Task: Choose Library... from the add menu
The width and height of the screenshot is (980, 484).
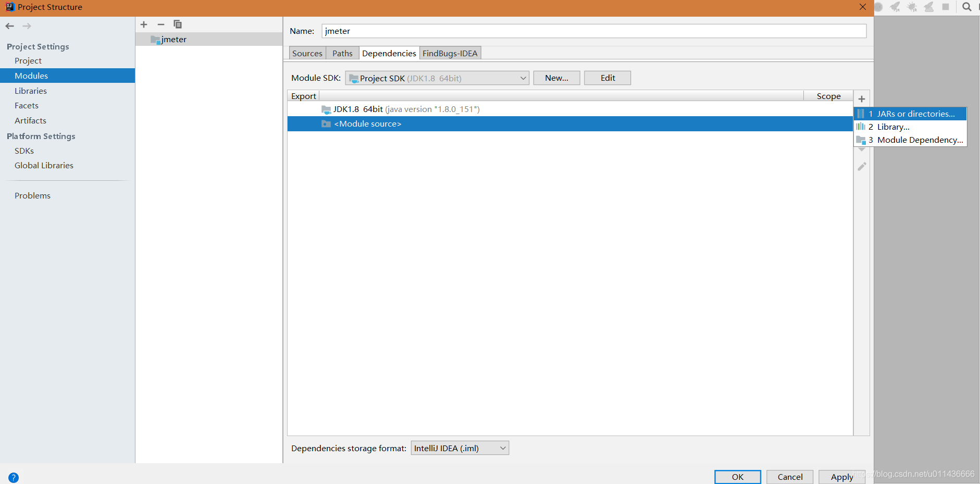Action: pos(910,127)
